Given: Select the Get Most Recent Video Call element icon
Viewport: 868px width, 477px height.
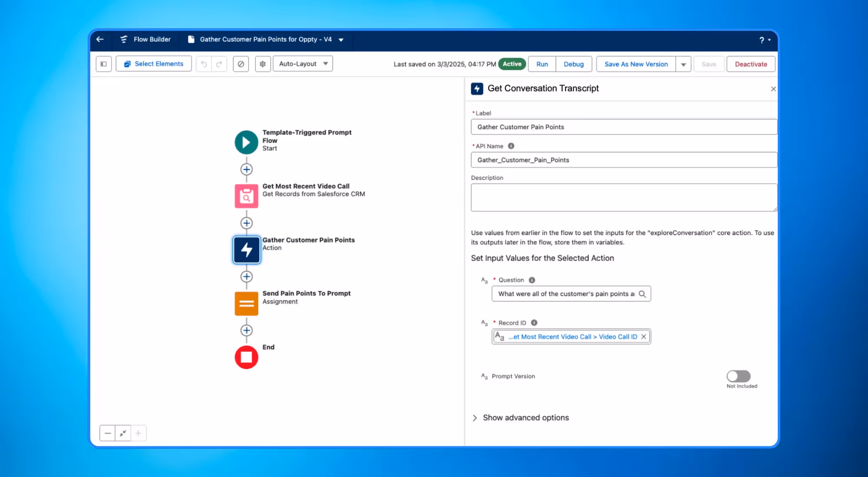Looking at the screenshot, I should 247,196.
